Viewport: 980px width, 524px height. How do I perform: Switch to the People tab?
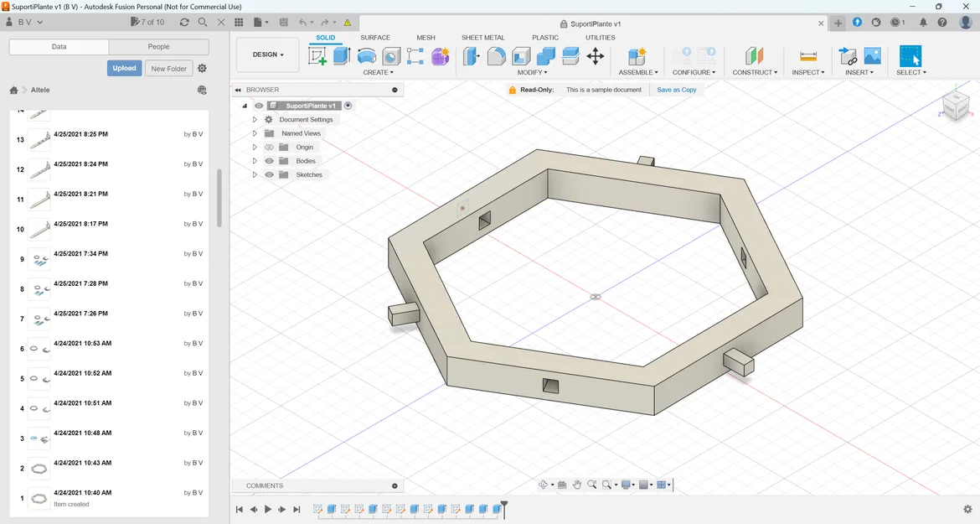coord(158,47)
